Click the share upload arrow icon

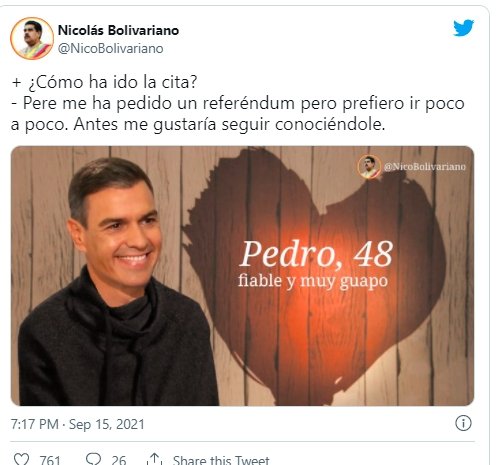pos(154,459)
